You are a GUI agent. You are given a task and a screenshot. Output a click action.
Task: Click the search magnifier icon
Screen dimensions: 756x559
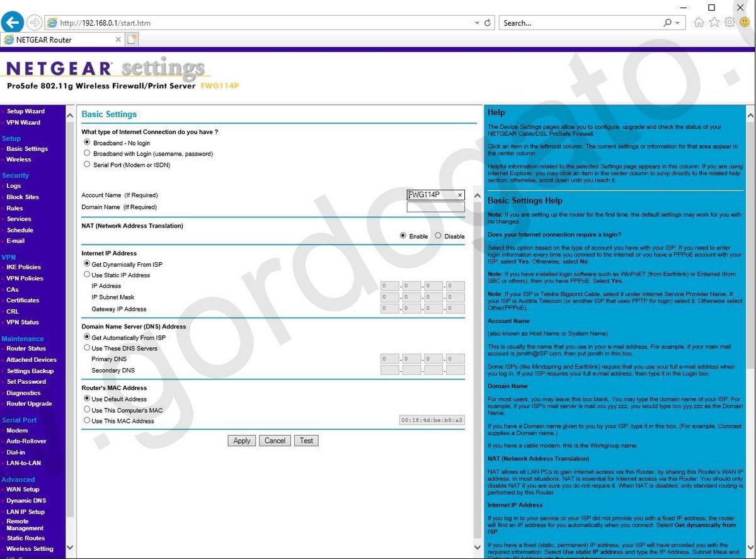click(x=668, y=23)
